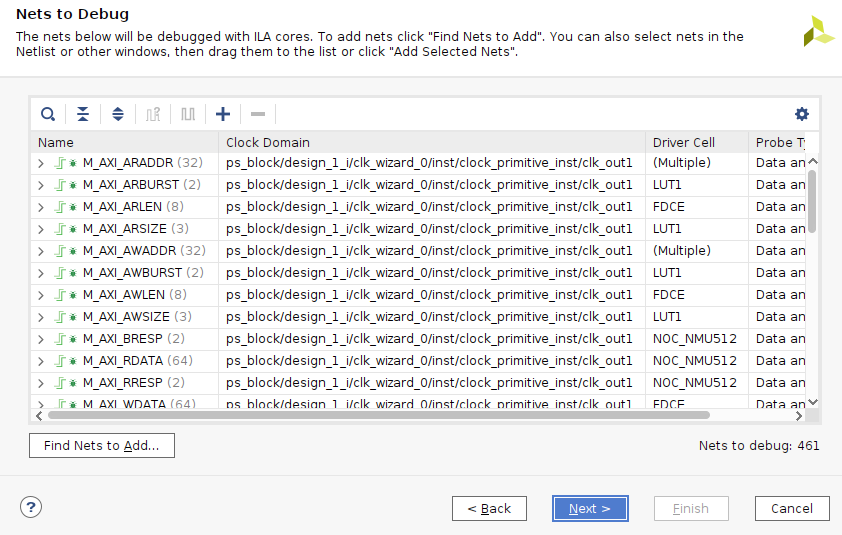Expand the M_AXI_RDATA bus entry

pos(41,361)
